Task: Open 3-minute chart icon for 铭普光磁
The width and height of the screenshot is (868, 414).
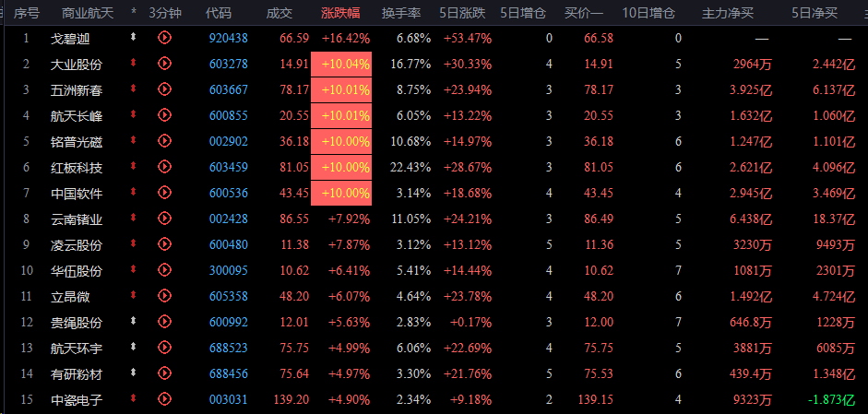Action: [164, 140]
